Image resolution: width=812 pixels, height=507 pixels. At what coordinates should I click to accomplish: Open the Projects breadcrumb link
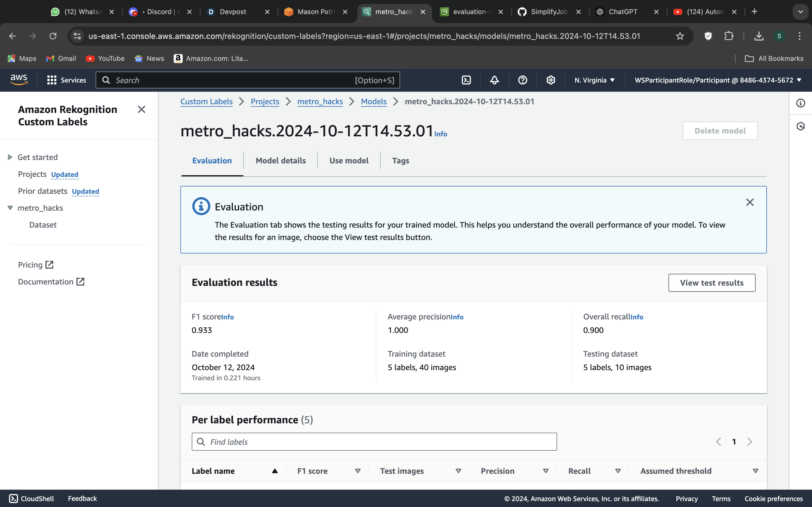pos(265,101)
